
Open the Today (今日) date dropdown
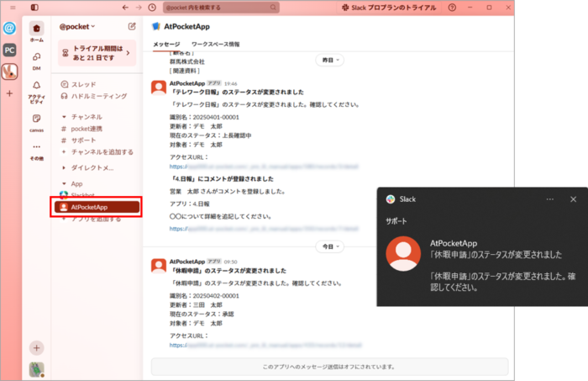330,246
